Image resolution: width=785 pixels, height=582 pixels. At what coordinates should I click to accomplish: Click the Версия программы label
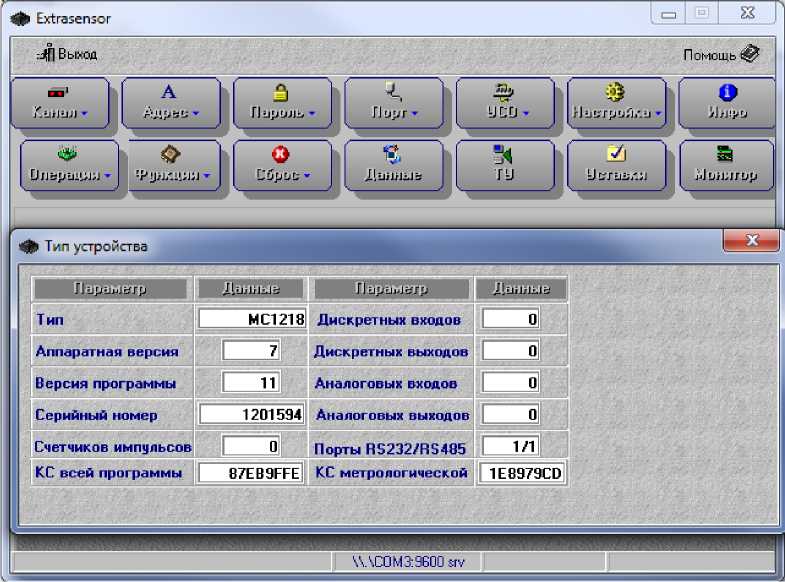click(105, 383)
